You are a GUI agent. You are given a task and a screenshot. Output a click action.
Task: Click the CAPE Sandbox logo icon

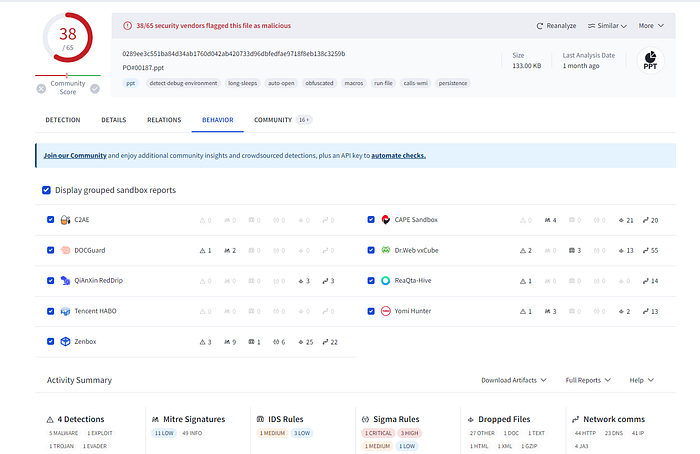[386, 220]
